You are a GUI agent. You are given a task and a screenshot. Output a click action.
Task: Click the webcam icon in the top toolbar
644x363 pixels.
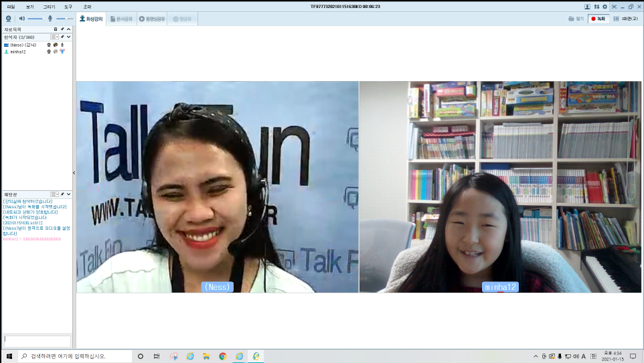tap(9, 19)
